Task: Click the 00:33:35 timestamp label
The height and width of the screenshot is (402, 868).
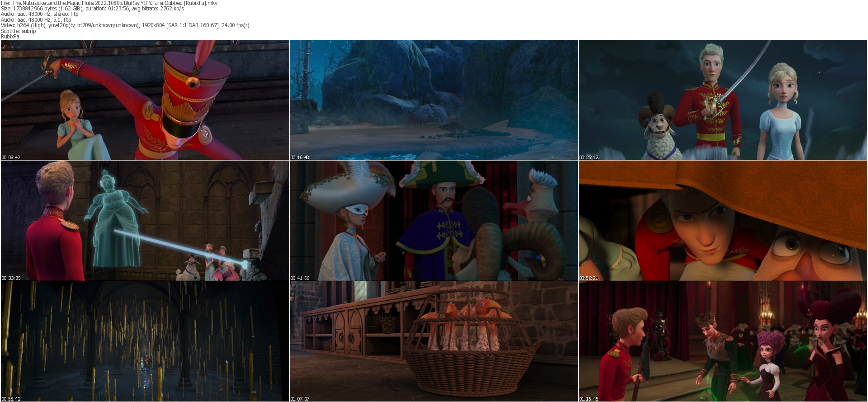Action: tap(11, 278)
